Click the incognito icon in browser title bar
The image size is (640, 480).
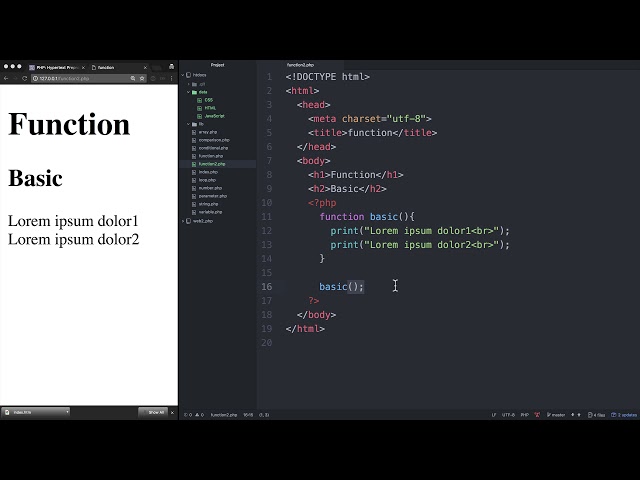171,67
